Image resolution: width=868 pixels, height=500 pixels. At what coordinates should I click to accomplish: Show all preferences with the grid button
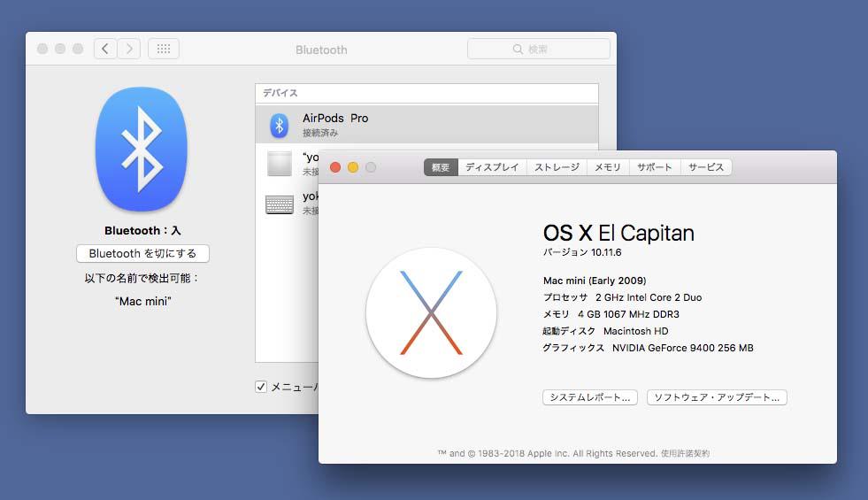coord(164,49)
